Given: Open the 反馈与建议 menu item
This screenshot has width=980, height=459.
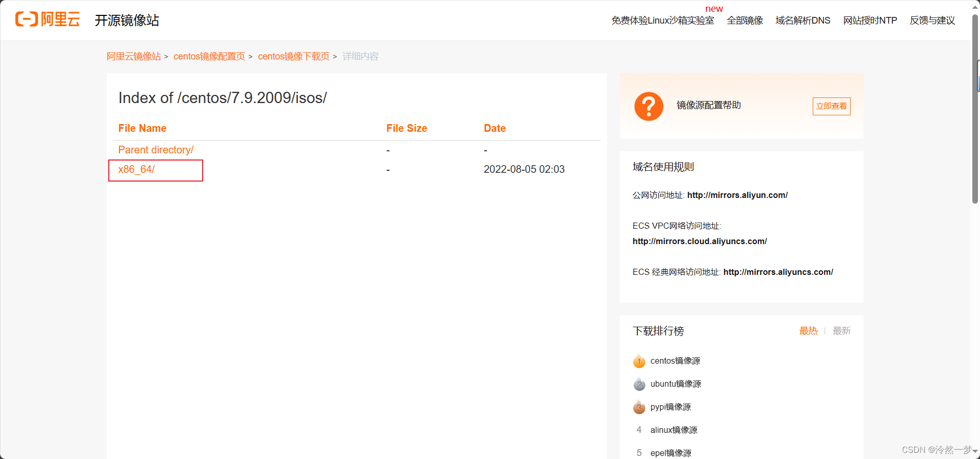Looking at the screenshot, I should pos(932,21).
